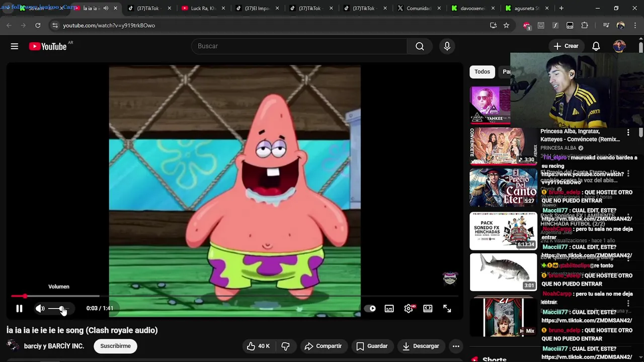The height and width of the screenshot is (362, 644).
Task: Open the fish video thumbnail 3:01
Action: point(503,272)
